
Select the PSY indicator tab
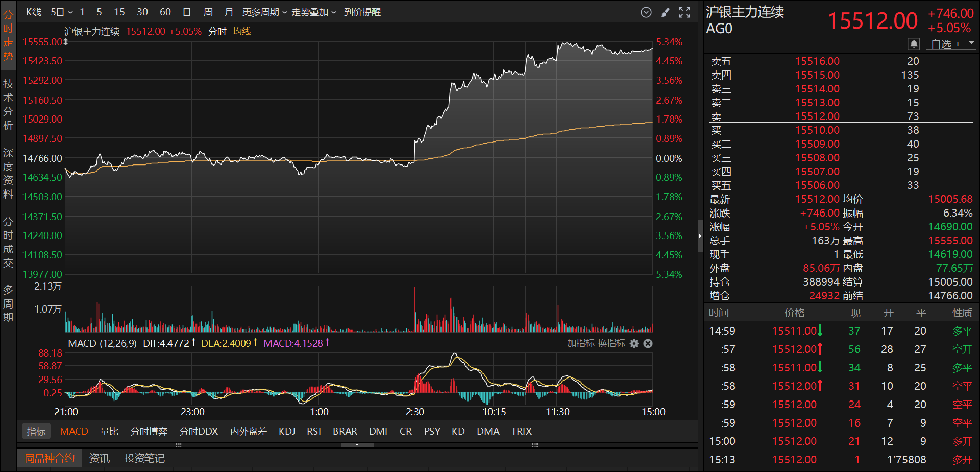432,432
